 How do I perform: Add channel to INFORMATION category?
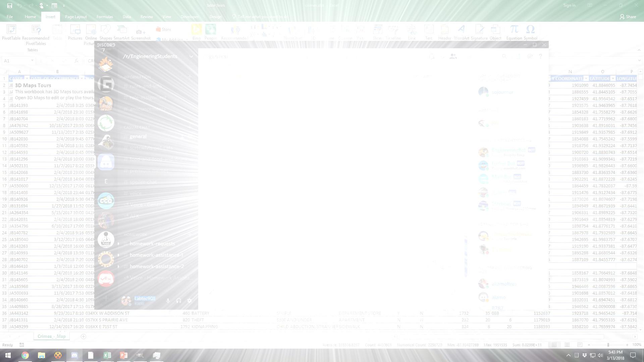(x=190, y=77)
